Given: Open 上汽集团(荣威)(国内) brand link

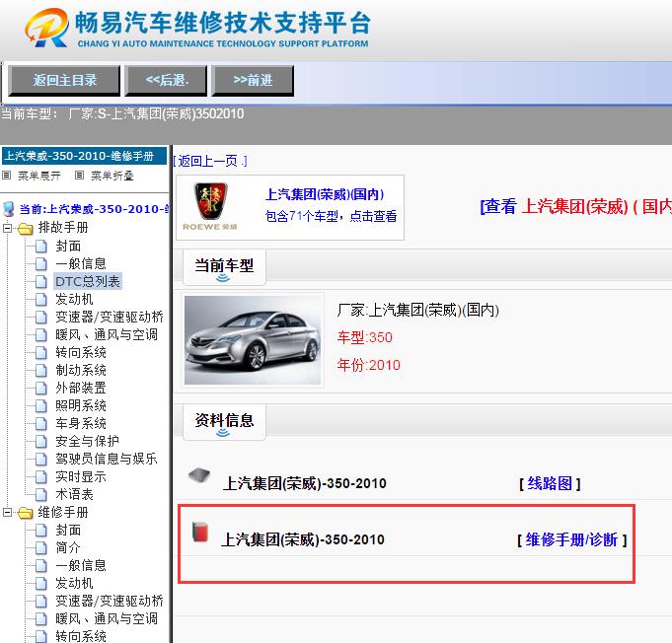Looking at the screenshot, I should [x=325, y=194].
